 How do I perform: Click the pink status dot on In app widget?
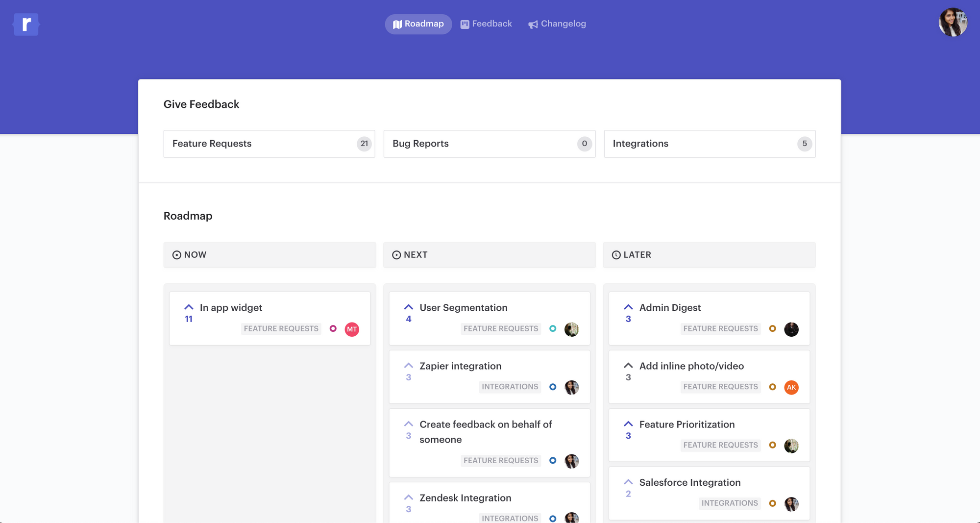pos(333,328)
